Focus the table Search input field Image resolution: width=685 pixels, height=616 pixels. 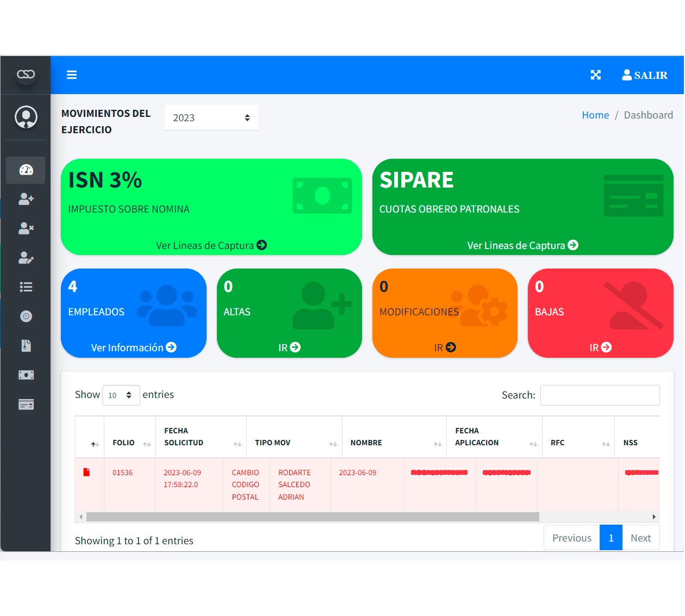[x=600, y=395]
